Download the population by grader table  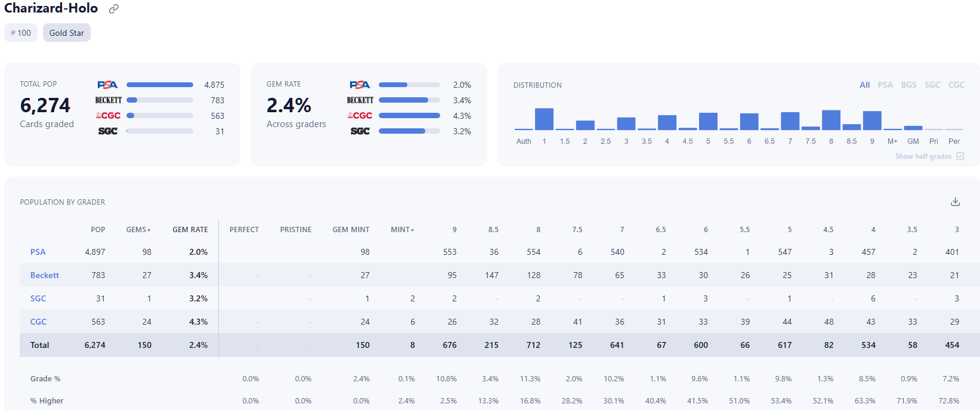(x=955, y=202)
